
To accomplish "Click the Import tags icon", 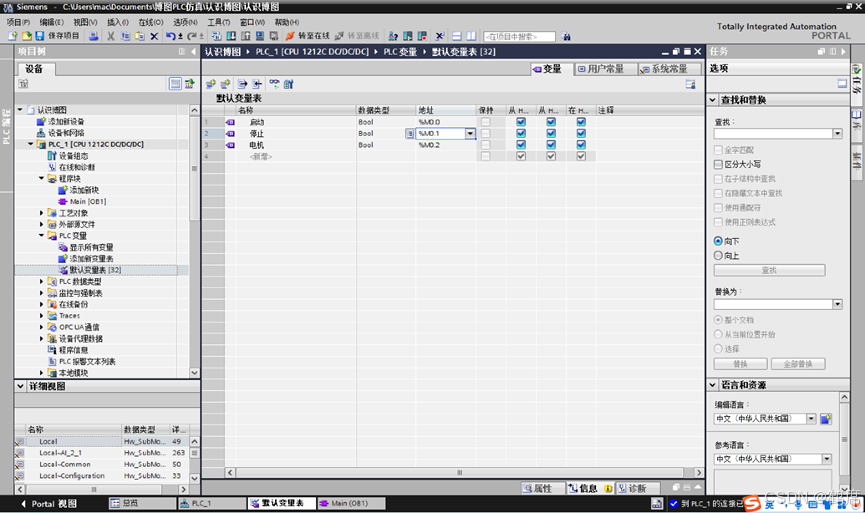I will click(x=257, y=84).
